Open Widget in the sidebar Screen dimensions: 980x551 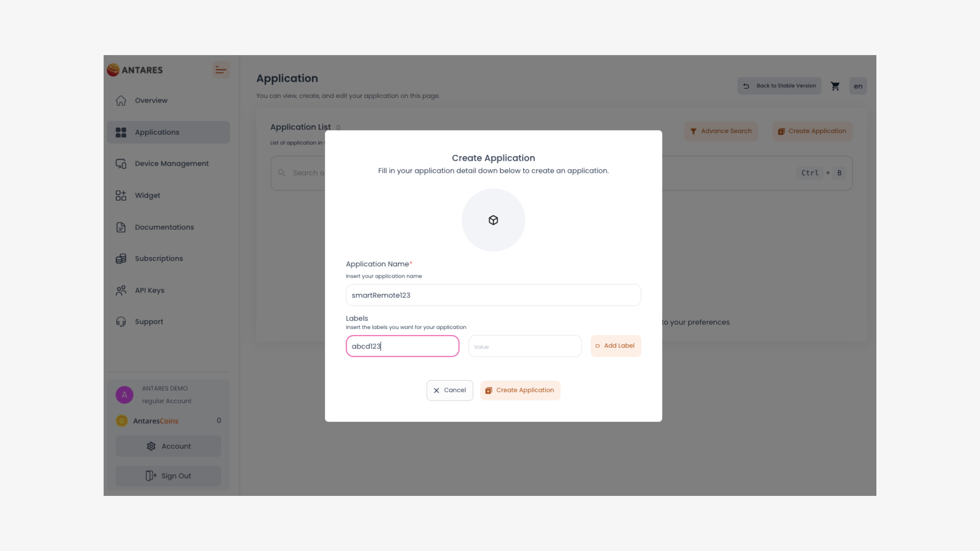148,195
